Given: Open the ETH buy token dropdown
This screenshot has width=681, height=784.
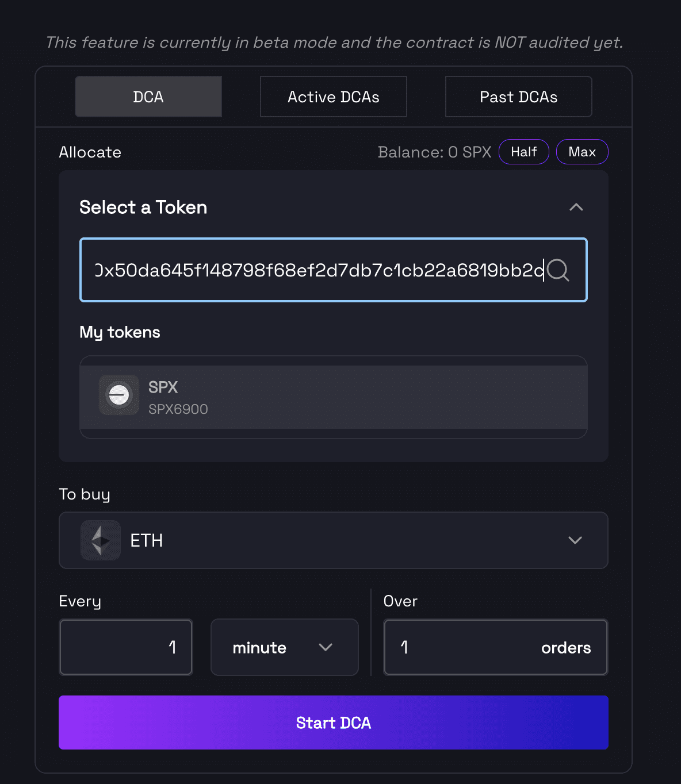Looking at the screenshot, I should (x=334, y=540).
